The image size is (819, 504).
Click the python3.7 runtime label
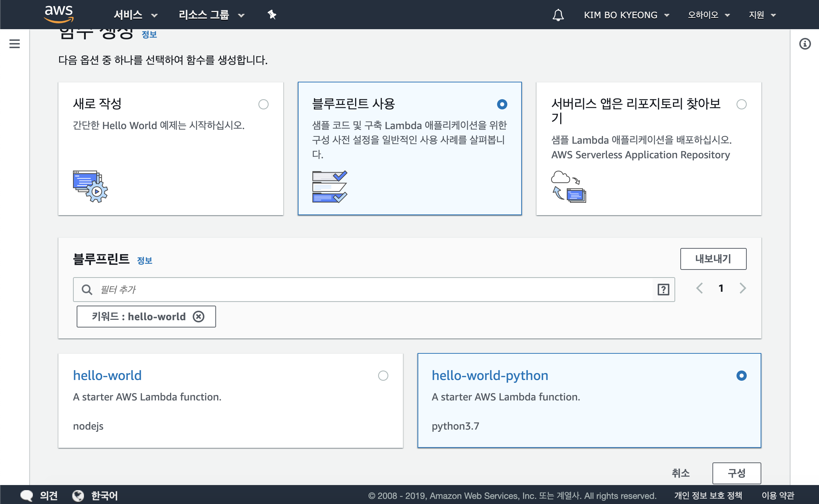455,426
